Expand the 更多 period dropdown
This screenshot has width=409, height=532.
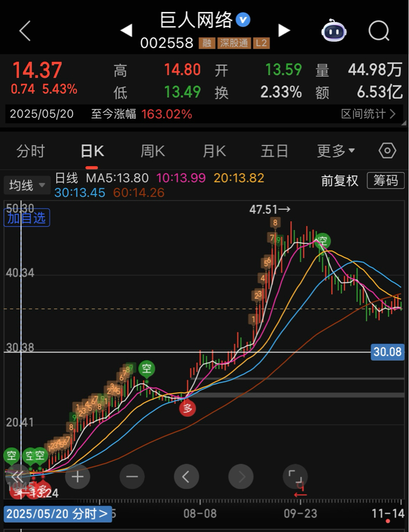click(336, 150)
